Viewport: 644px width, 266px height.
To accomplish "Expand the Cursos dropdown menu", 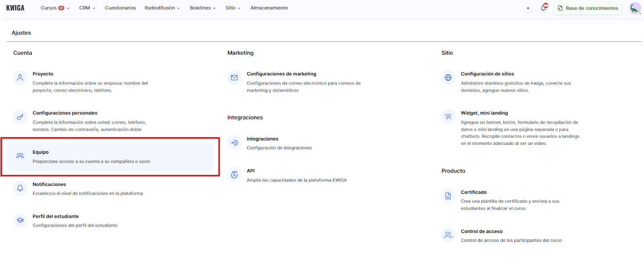I will (55, 8).
